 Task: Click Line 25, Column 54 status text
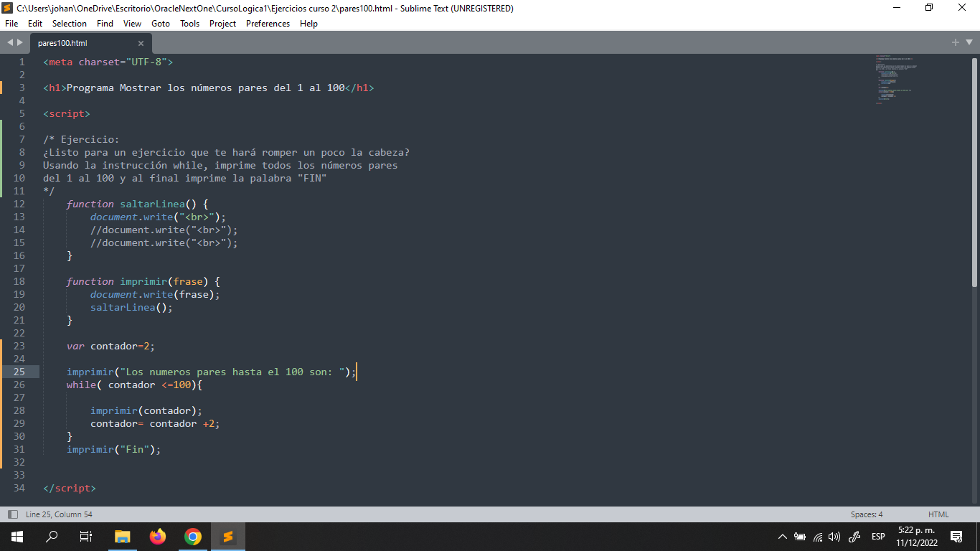(x=59, y=514)
